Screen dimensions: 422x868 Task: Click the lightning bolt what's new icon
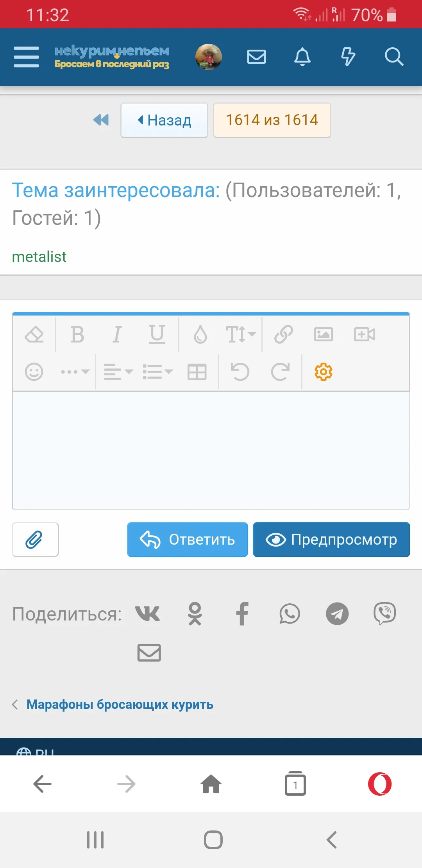(348, 57)
